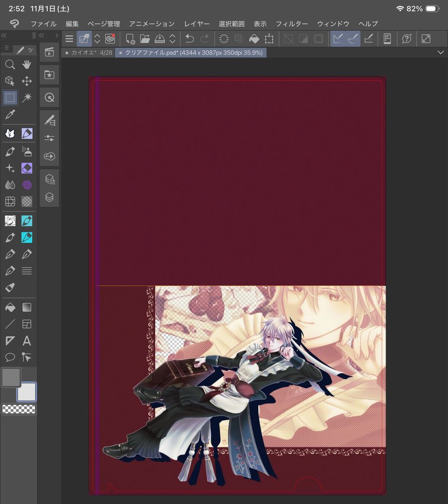Open the Navigator panel icon
This screenshot has height=504, width=448.
49,97
